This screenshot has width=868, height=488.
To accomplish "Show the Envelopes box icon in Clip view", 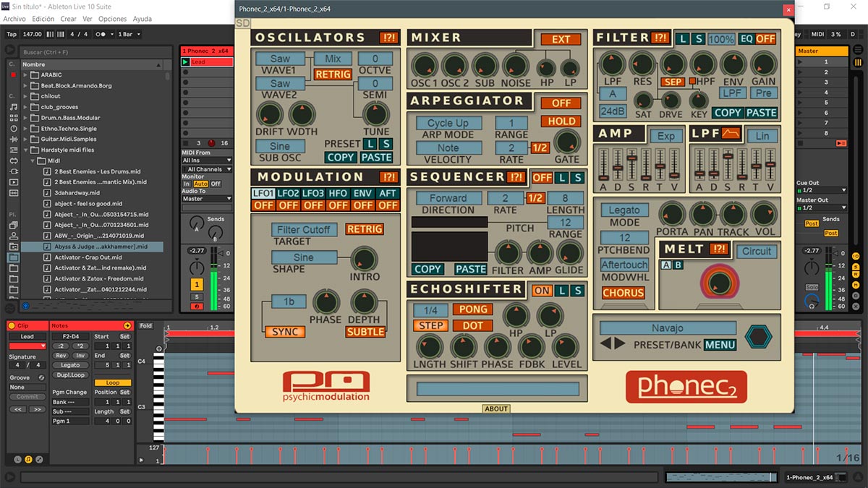I will (x=39, y=459).
